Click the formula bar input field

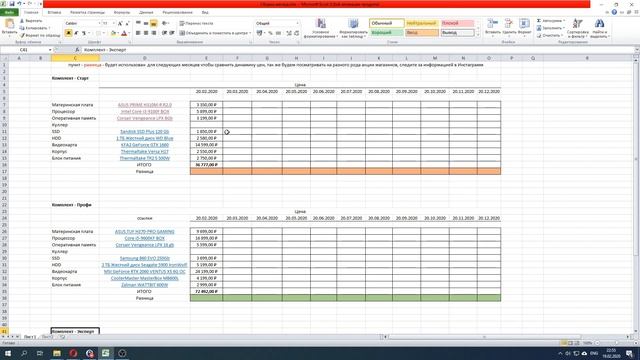(x=357, y=50)
